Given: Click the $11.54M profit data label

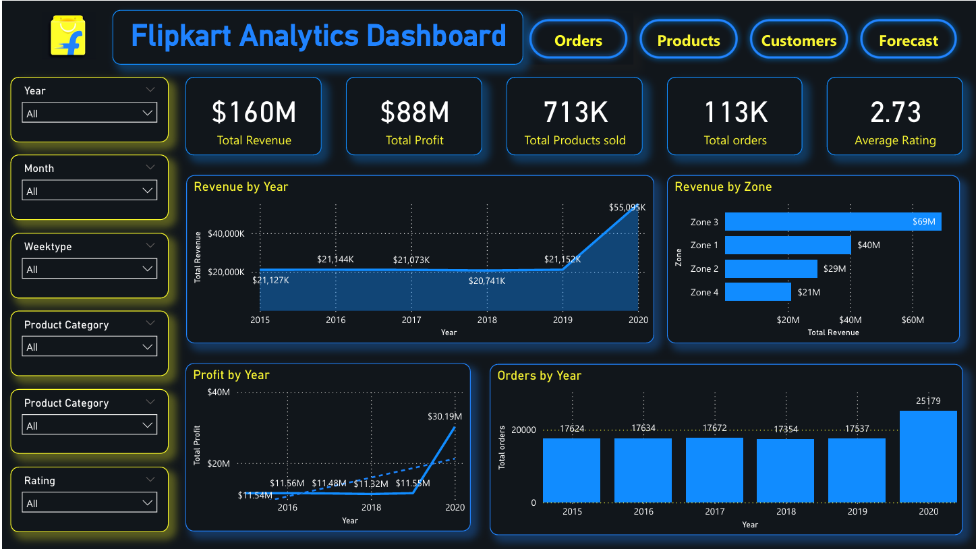Looking at the screenshot, I should pos(255,495).
